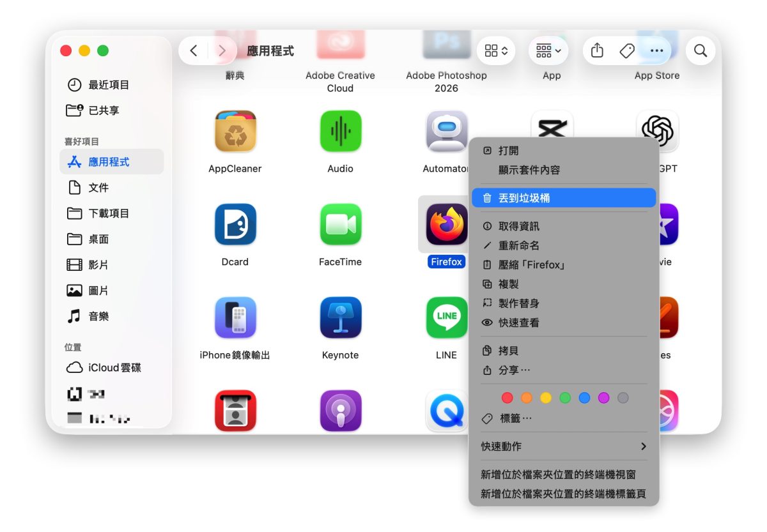Screen dimensions: 767x532
Task: Select 應用程式 in the sidebar
Action: (x=112, y=162)
